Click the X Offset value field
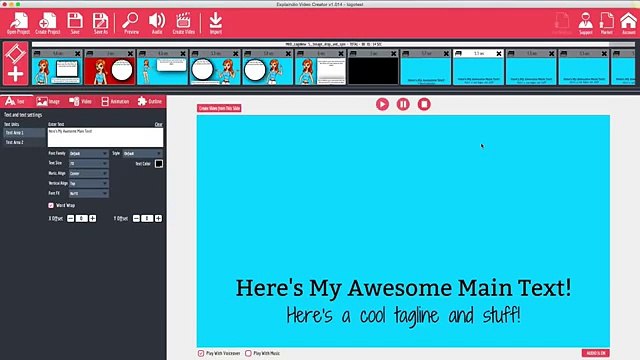Screen dimensions: 640x360 (x=82, y=219)
